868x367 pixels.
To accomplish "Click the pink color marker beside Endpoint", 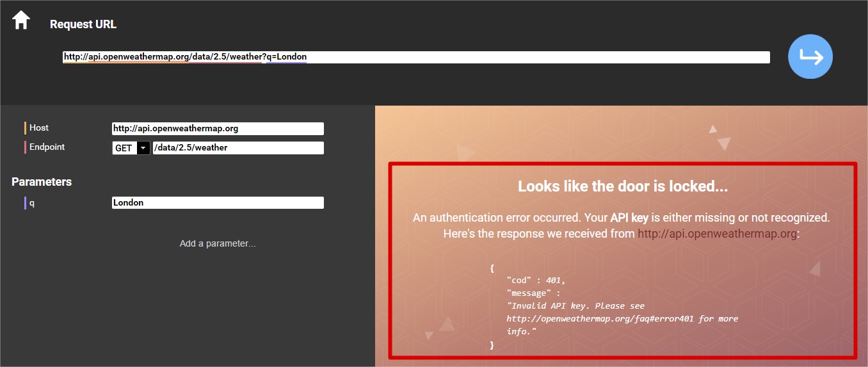I will coord(26,147).
